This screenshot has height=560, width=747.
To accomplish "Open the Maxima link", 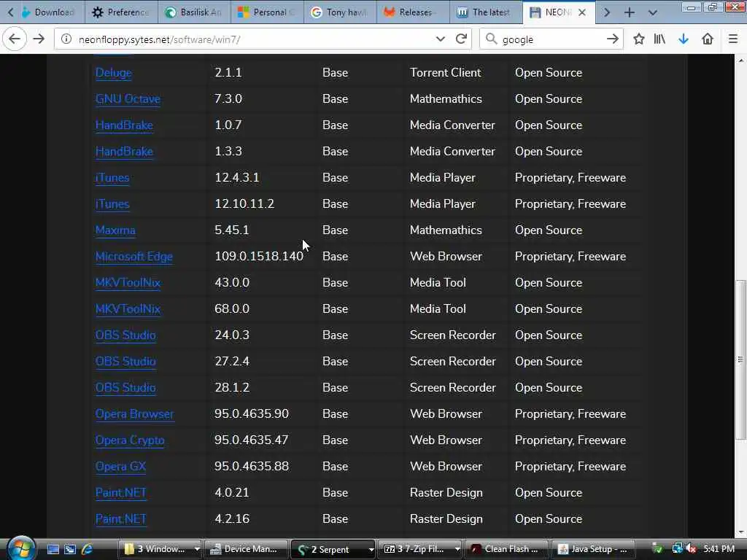I will [115, 230].
